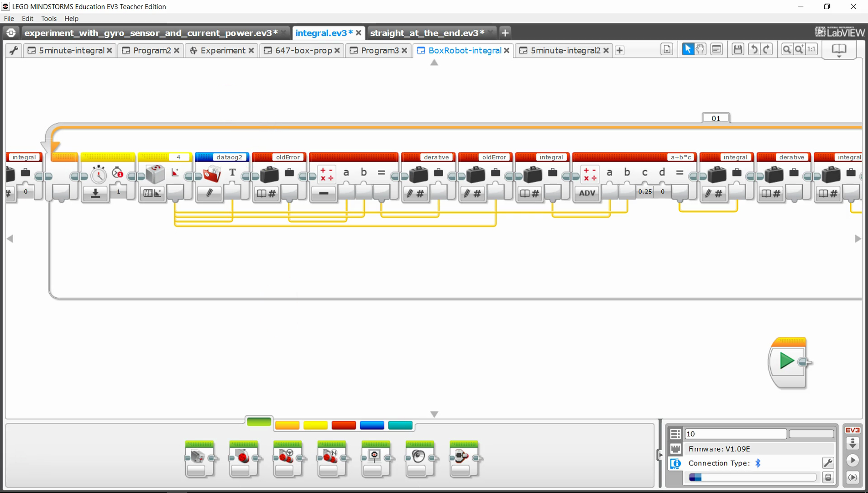Open a new tab with the plus button
868x493 pixels.
pos(505,33)
